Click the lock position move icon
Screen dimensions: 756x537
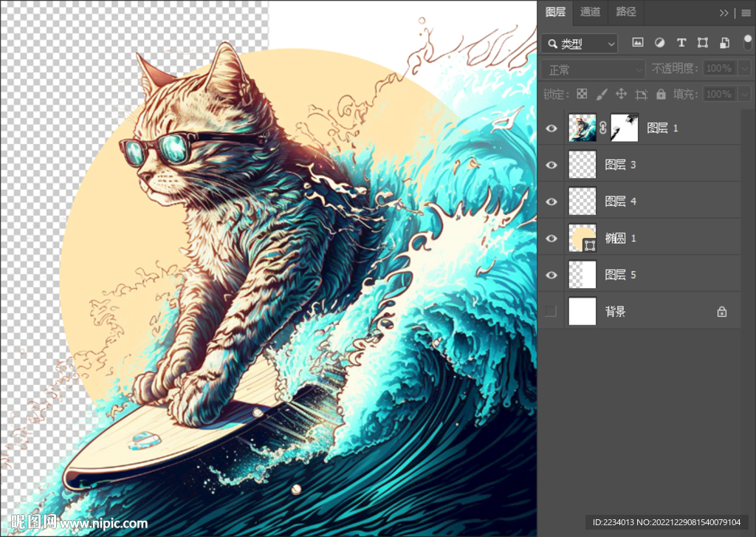621,94
